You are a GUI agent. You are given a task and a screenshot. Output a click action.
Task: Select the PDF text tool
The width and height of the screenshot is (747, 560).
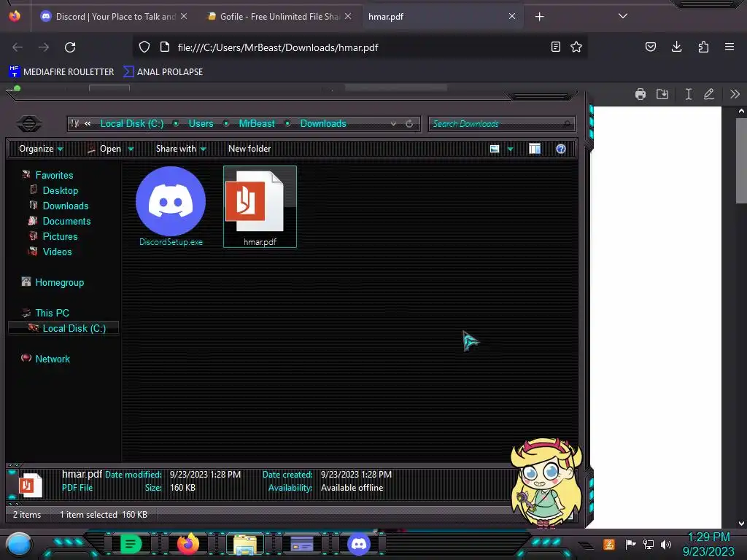coord(688,94)
